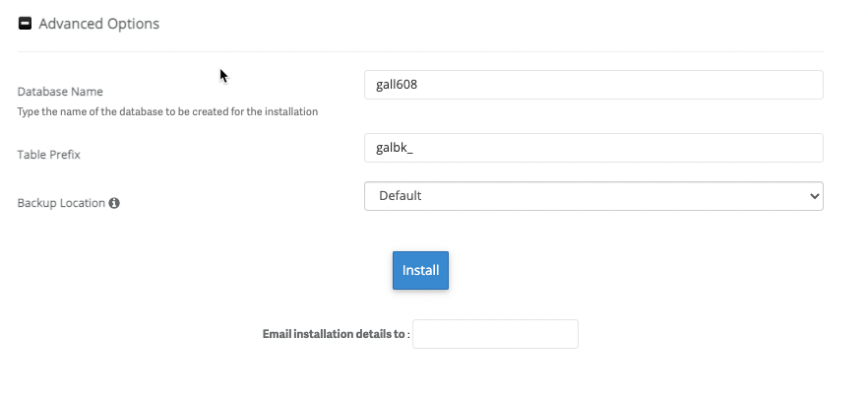The height and width of the screenshot is (403, 868).
Task: Click the "Email installation details to" label
Action: [336, 334]
